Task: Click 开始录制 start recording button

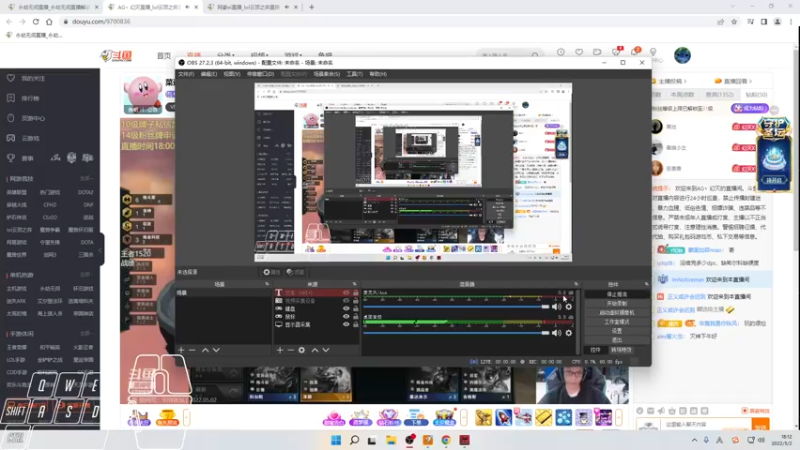Action: (x=617, y=304)
